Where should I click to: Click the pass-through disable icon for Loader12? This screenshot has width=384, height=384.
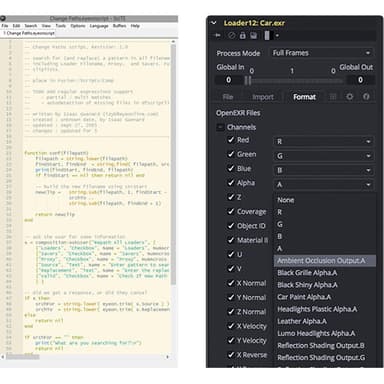[x=231, y=35]
